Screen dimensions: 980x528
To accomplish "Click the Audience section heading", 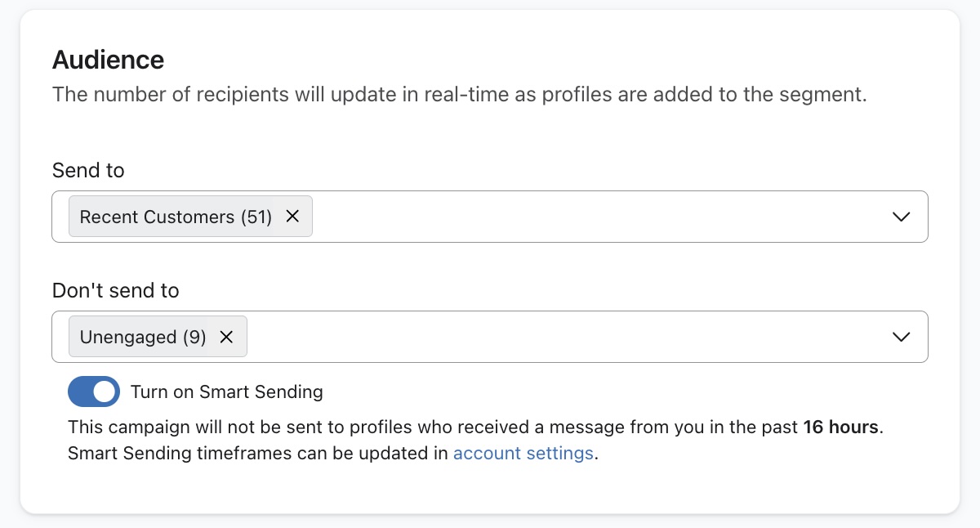I will tap(108, 60).
